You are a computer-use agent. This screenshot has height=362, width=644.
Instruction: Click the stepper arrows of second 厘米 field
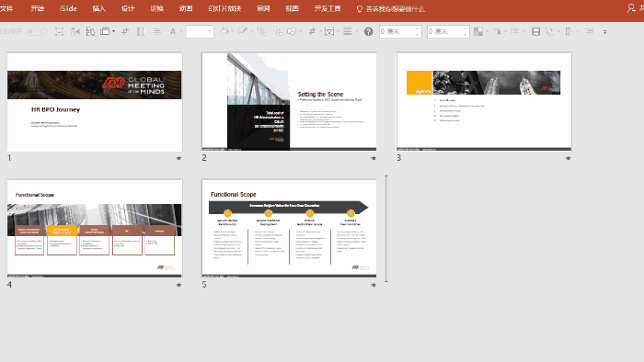[466, 31]
